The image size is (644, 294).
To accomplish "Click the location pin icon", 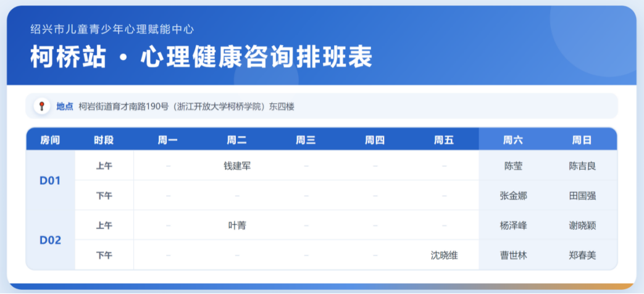I will (x=41, y=106).
